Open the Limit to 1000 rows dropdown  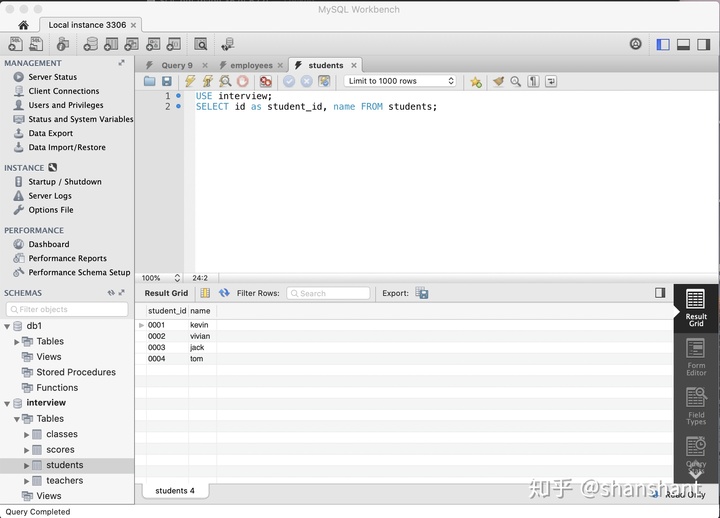coord(400,81)
